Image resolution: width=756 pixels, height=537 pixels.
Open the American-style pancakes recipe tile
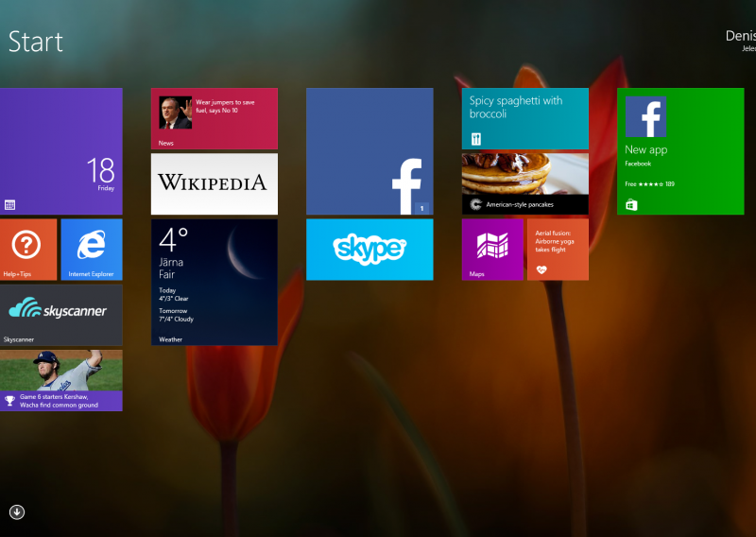[525, 183]
